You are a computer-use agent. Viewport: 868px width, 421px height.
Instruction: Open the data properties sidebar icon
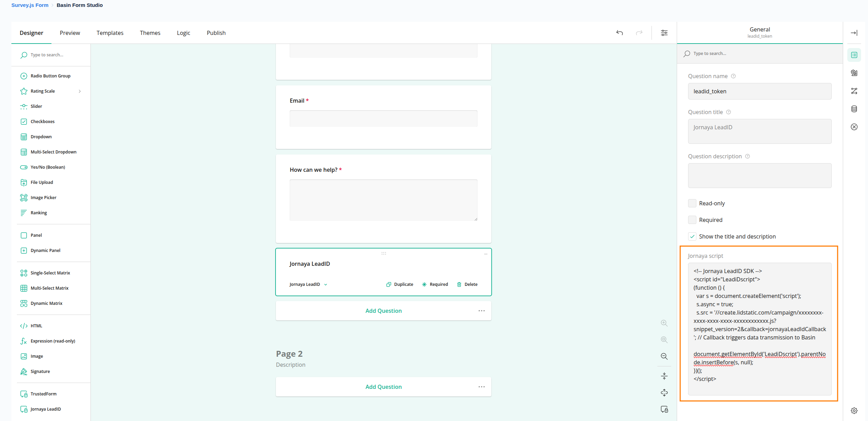854,109
